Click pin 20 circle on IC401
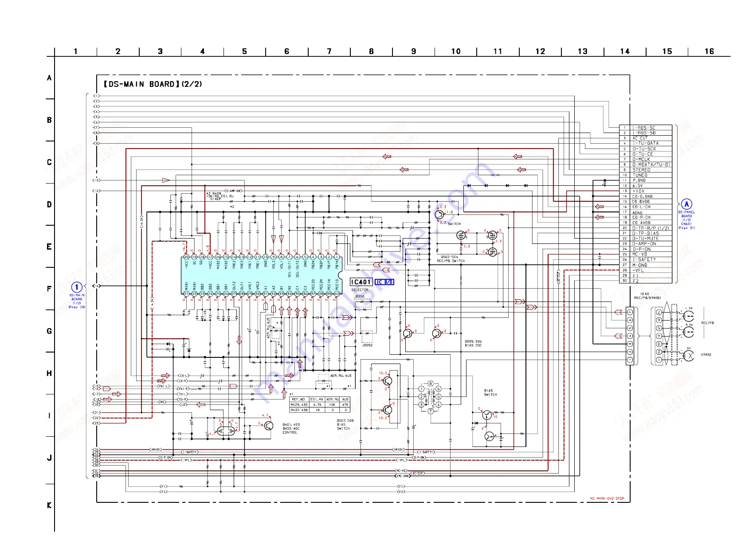Viewport: 745px width, 560px height. 186,257
